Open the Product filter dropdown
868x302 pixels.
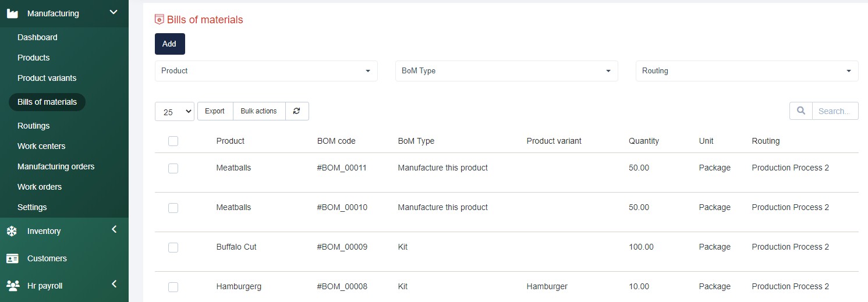pos(266,71)
